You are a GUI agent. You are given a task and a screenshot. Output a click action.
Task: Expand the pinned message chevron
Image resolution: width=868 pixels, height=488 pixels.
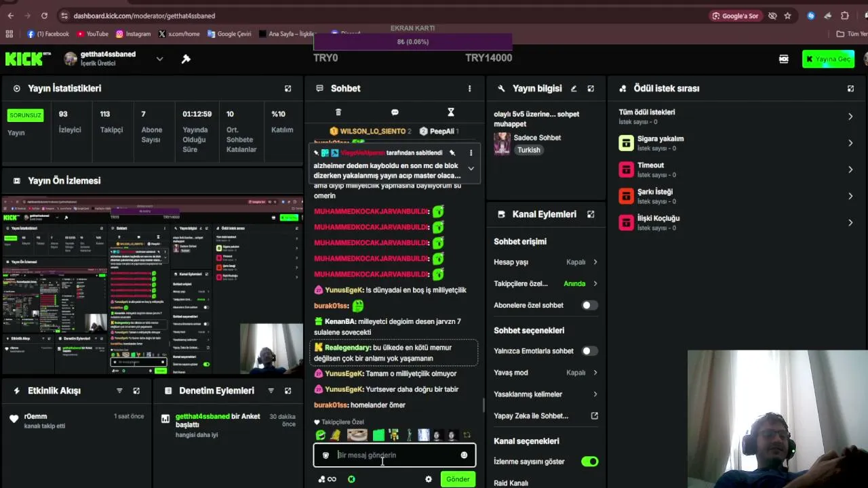[x=471, y=169]
